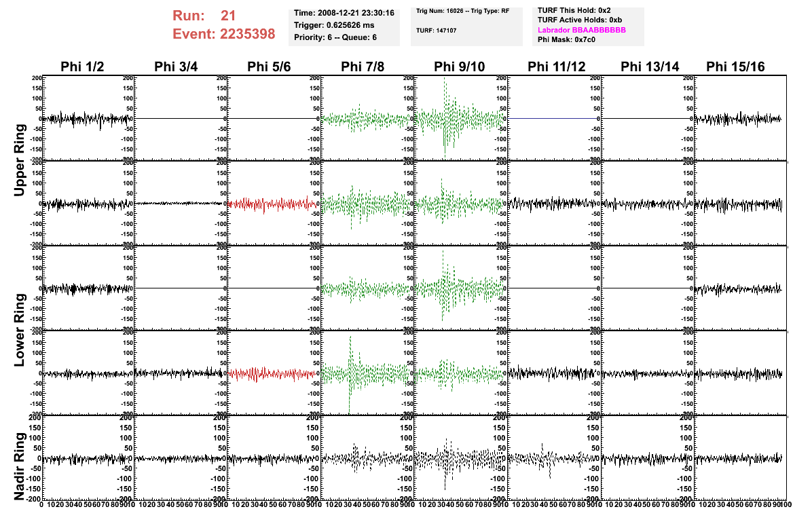The height and width of the screenshot is (524, 812).
Task: Click the Time: 2008-12-21 23:30:16 line
Action: 344,13
